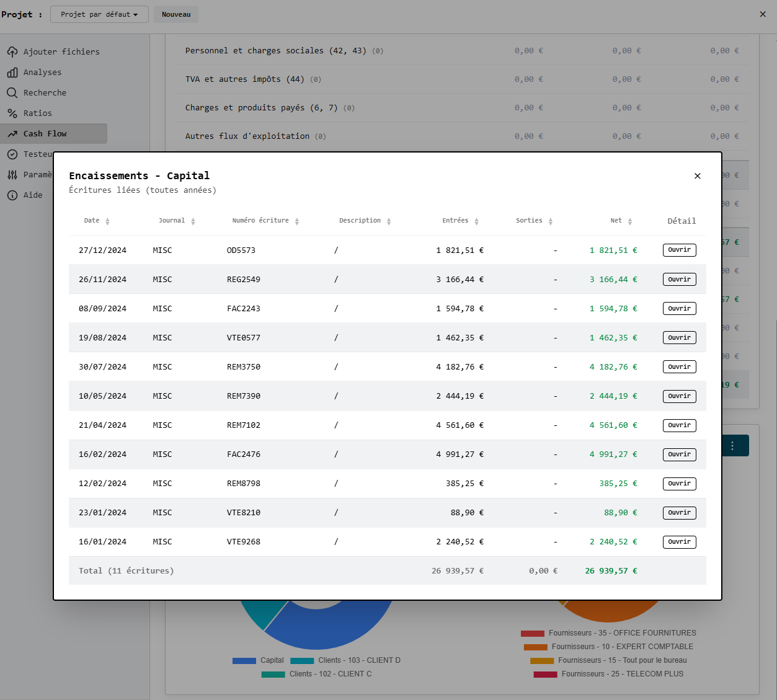Open the three-dot chart options menu
This screenshot has height=700, width=777.
(732, 446)
